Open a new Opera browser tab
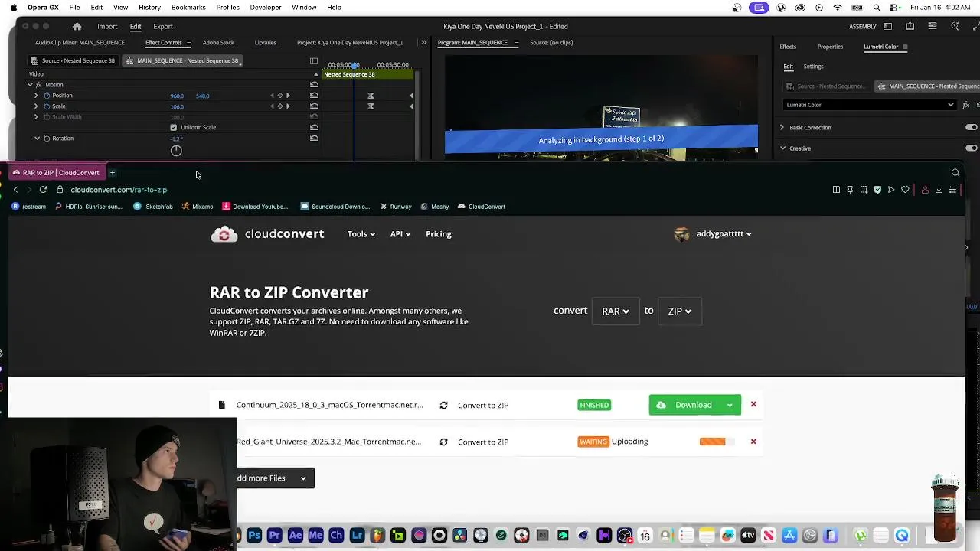Image resolution: width=980 pixels, height=551 pixels. 112,173
